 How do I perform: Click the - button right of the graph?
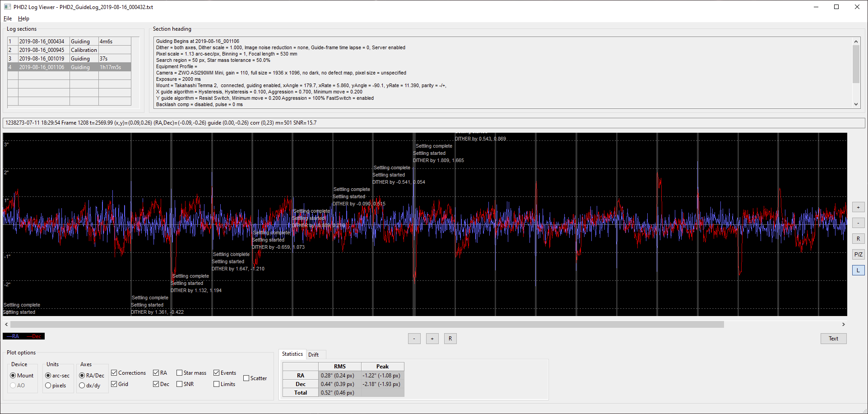tap(858, 223)
